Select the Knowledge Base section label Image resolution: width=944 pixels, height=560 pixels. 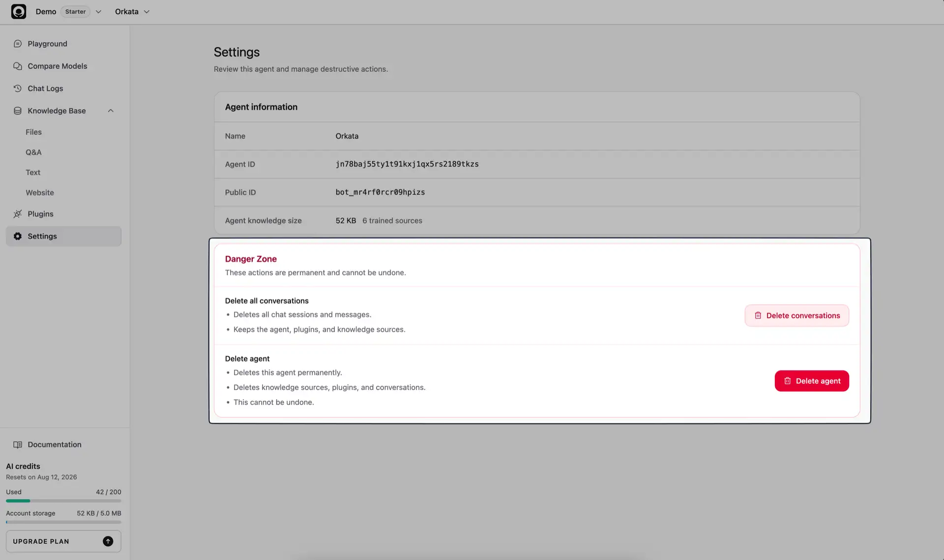(x=57, y=111)
